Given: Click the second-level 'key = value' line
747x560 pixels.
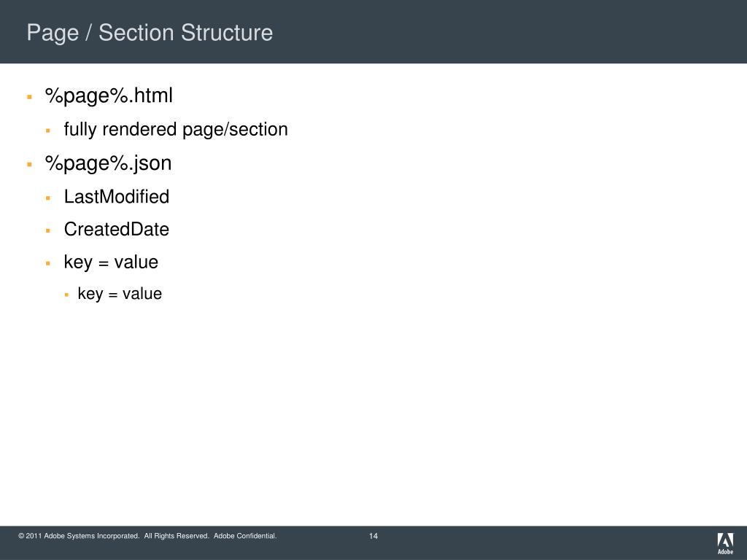Looking at the screenshot, I should (111, 262).
